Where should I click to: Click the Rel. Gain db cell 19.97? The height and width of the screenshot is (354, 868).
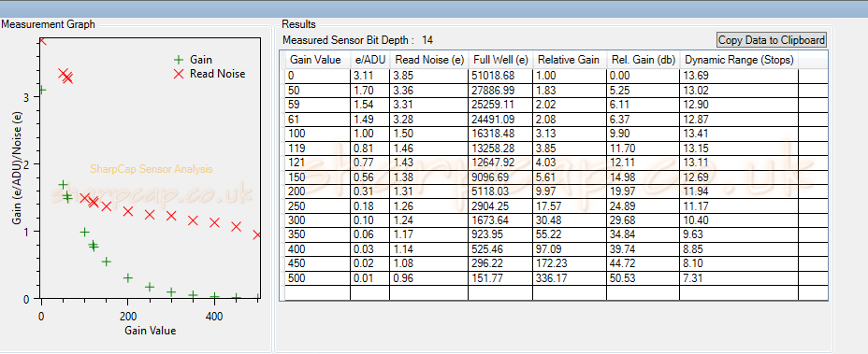point(643,191)
